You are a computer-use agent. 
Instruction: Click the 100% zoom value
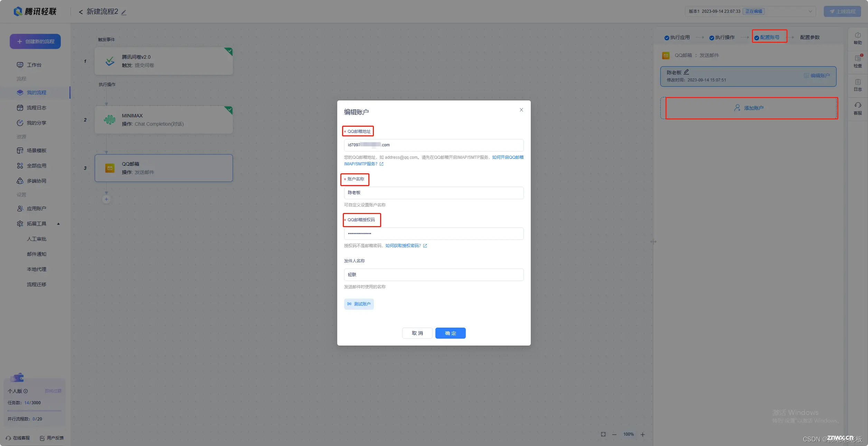click(629, 434)
